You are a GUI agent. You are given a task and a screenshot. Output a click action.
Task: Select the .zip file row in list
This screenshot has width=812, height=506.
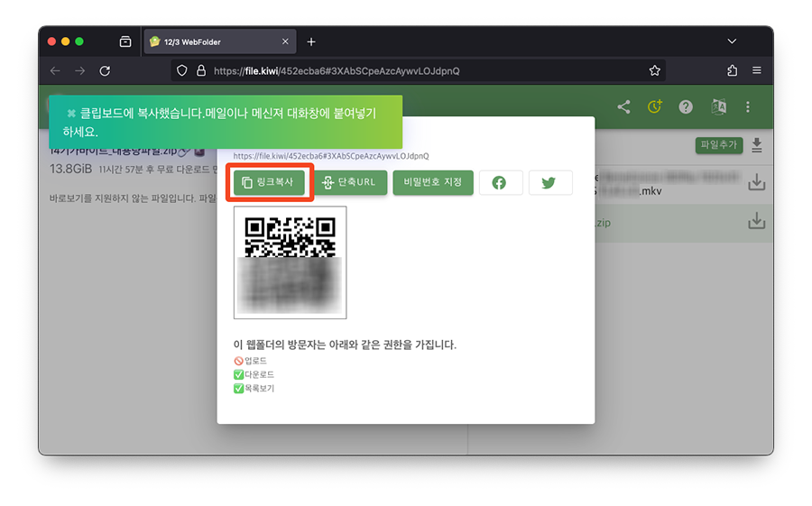point(684,223)
